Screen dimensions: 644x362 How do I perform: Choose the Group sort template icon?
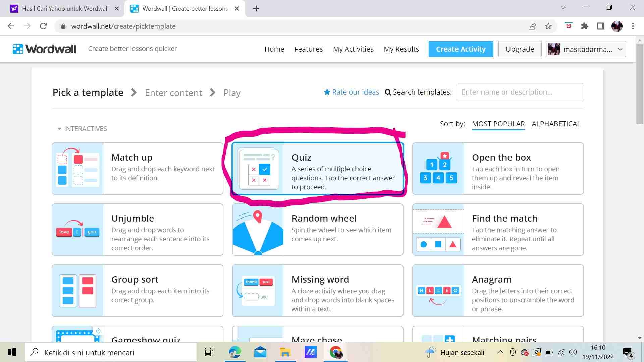pyautogui.click(x=78, y=291)
